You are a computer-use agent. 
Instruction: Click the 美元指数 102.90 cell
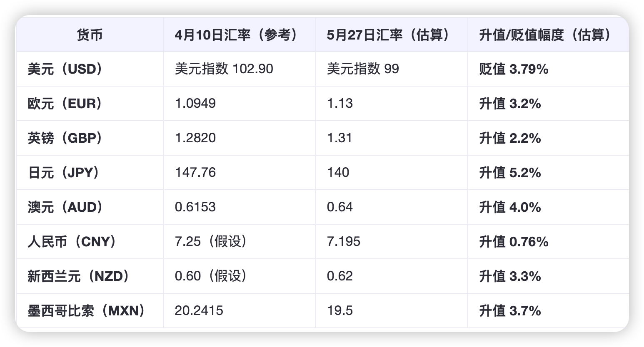point(224,69)
